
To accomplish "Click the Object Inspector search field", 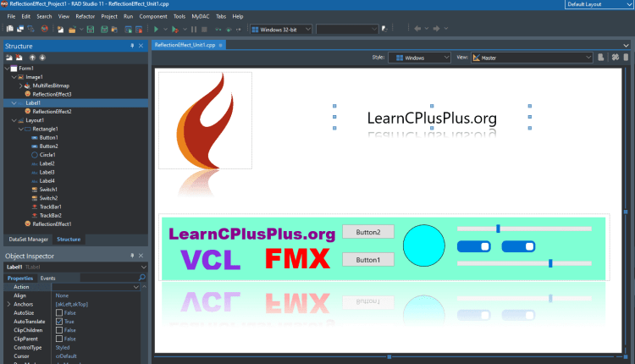I will [109, 278].
